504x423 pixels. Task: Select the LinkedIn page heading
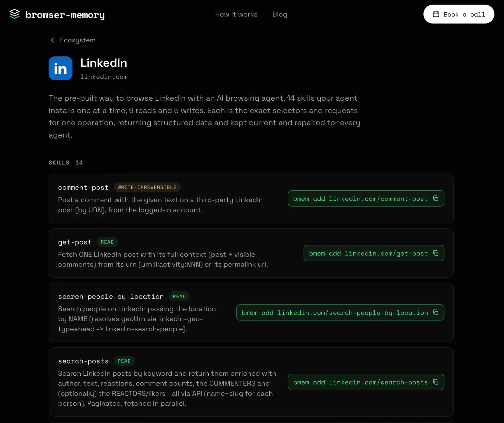104,63
